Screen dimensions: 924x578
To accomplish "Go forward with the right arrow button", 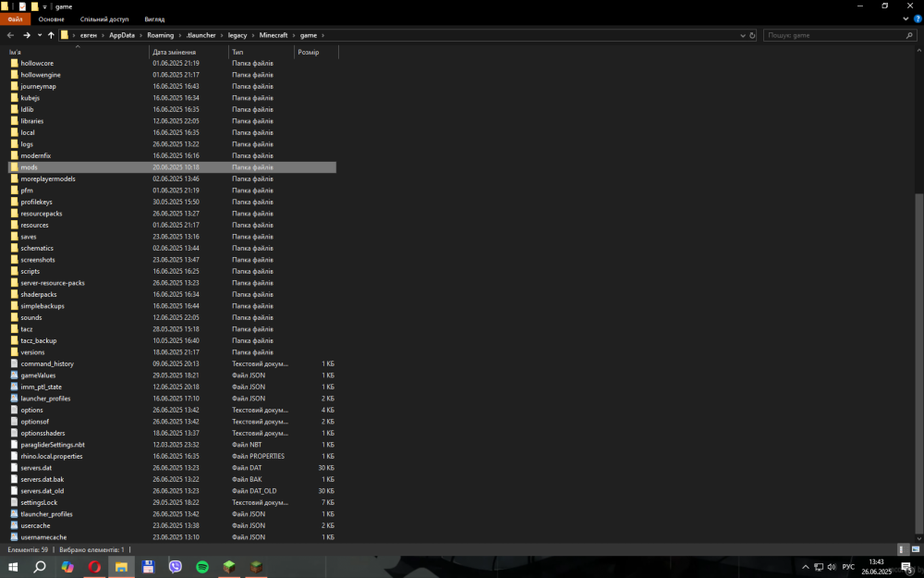I will click(27, 35).
